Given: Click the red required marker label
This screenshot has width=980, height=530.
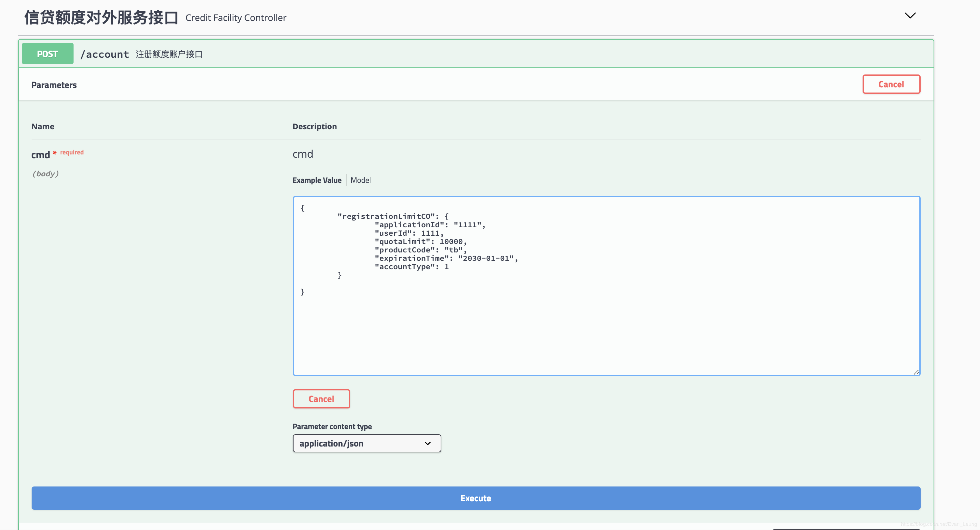Looking at the screenshot, I should tap(72, 152).
